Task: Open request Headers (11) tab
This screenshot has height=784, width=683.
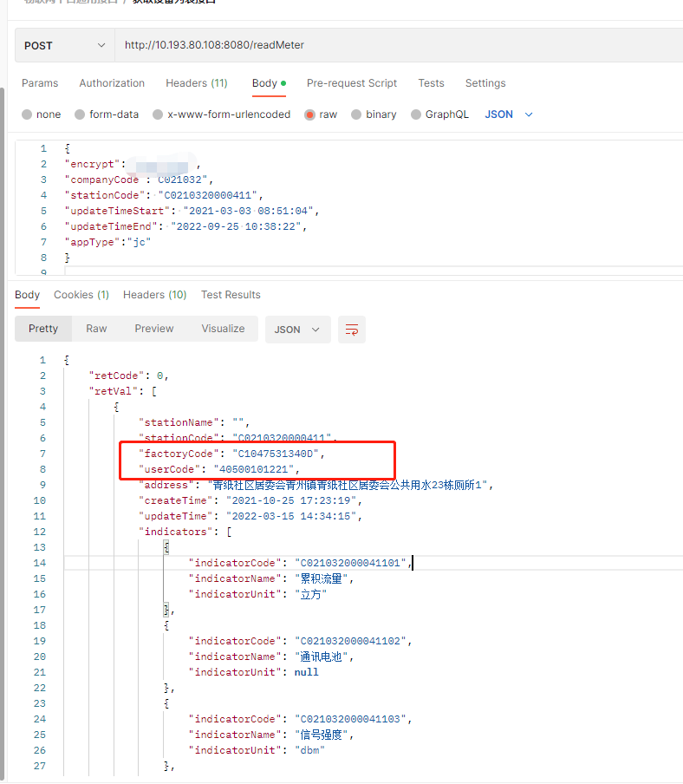Action: point(197,83)
